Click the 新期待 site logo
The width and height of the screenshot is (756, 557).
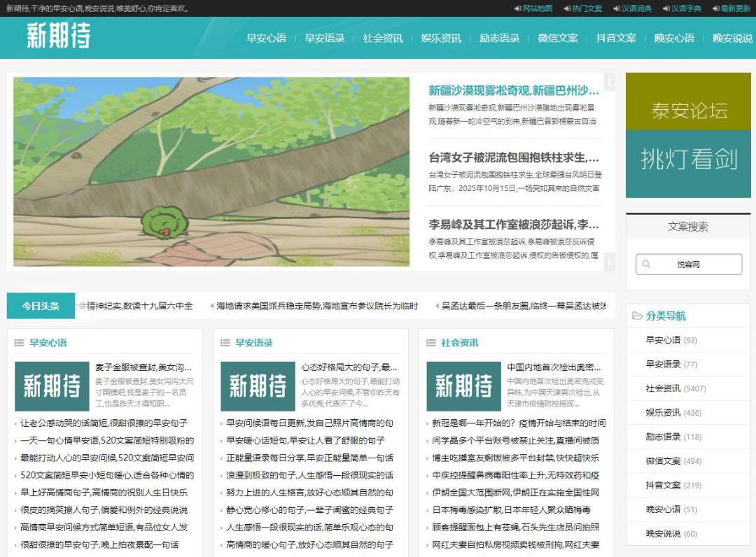coord(59,36)
